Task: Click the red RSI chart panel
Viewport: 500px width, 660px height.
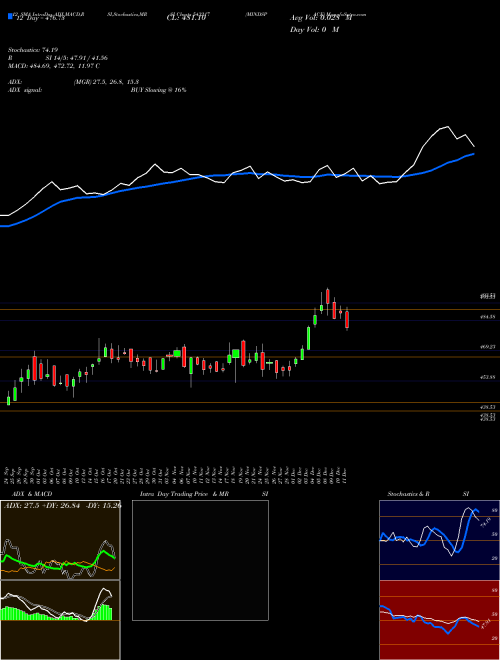Action: click(x=439, y=620)
